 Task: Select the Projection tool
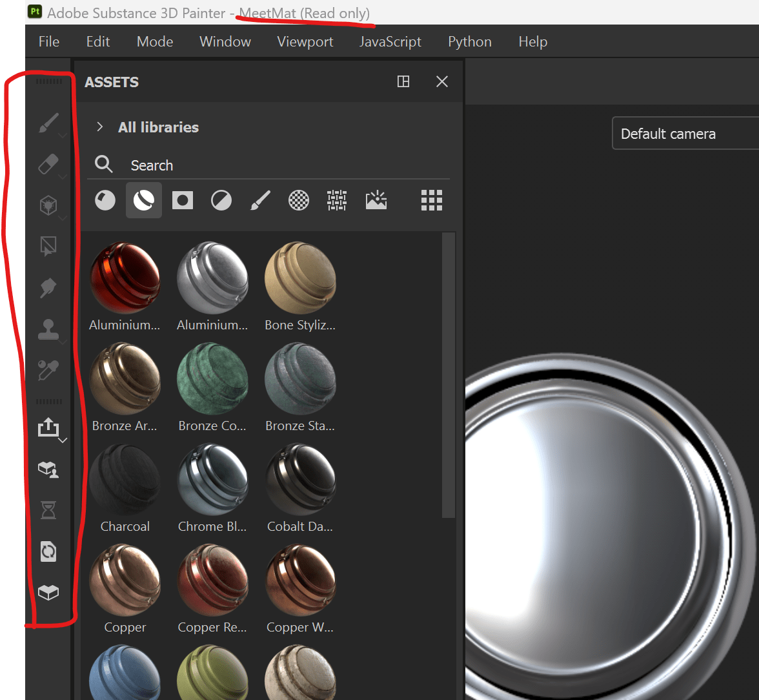[x=48, y=206]
